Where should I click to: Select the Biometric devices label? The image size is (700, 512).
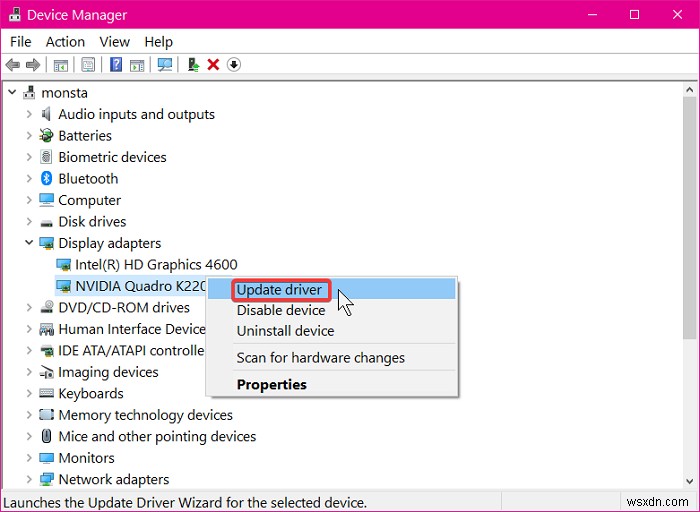point(112,157)
